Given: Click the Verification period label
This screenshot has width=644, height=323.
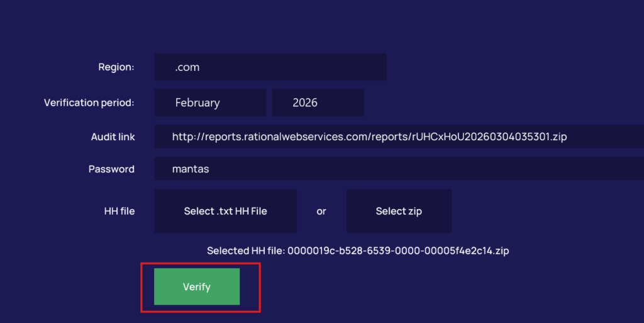Looking at the screenshot, I should point(89,102).
